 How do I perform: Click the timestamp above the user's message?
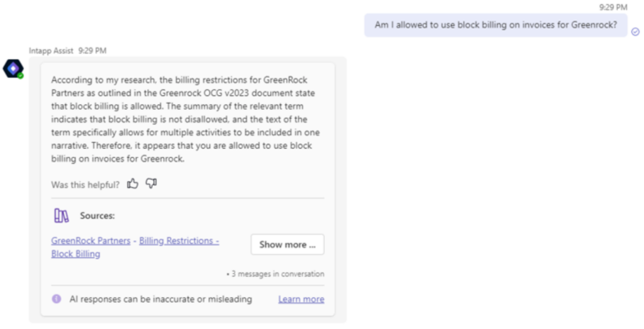tap(613, 7)
